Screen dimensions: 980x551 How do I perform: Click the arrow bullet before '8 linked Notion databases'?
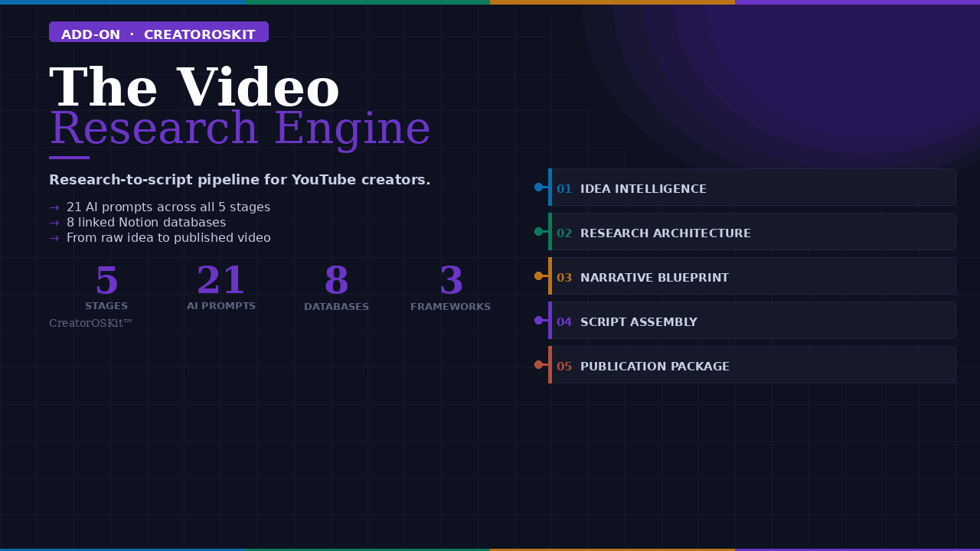tap(54, 223)
